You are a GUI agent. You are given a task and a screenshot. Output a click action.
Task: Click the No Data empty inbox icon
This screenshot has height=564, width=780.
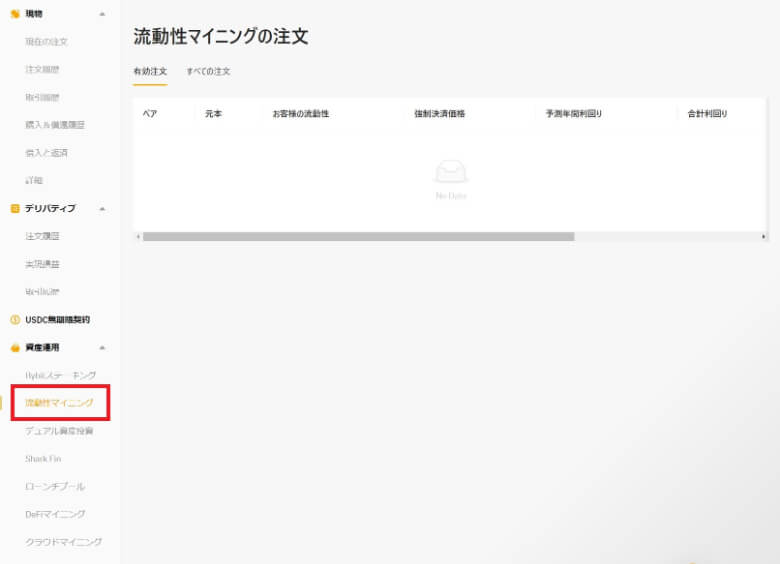click(x=451, y=172)
